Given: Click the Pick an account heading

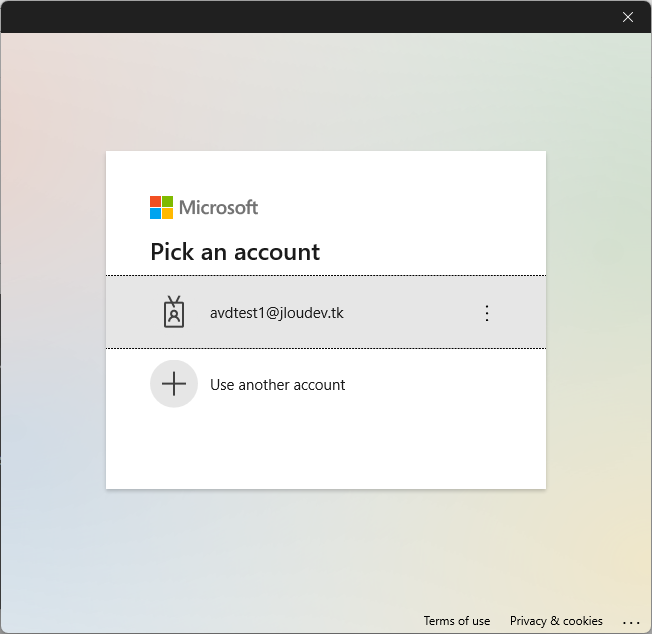Looking at the screenshot, I should point(235,252).
